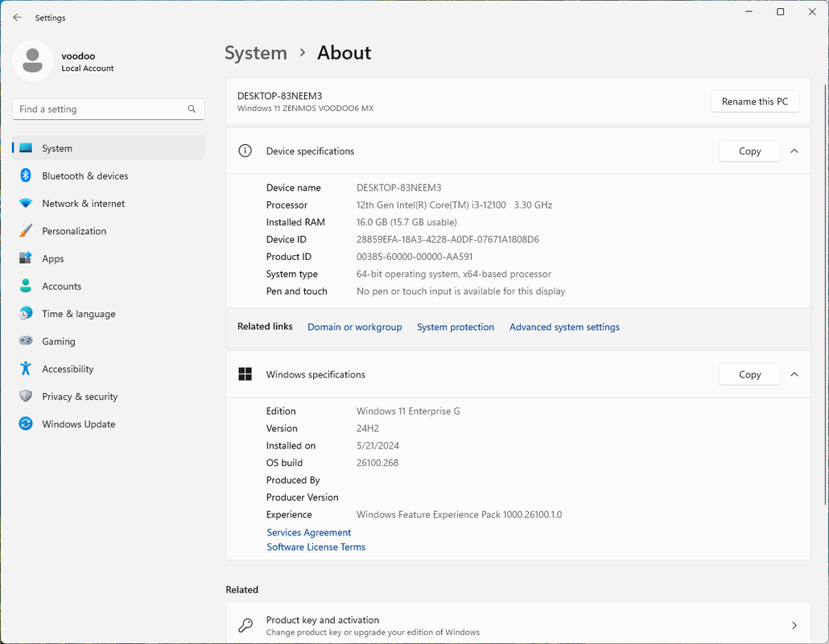Viewport: 829px width, 644px height.
Task: Open the Software License Terms link
Action: pyautogui.click(x=316, y=547)
